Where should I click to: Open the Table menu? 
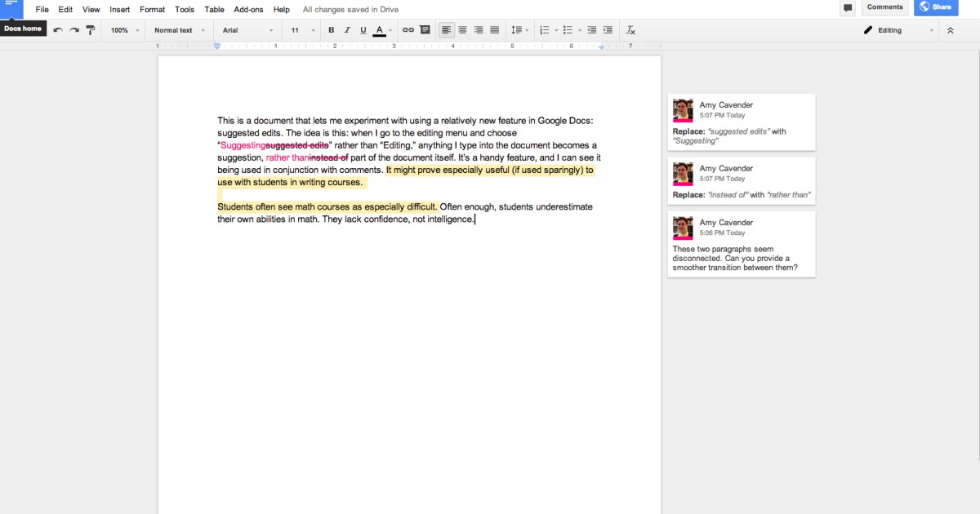(214, 9)
